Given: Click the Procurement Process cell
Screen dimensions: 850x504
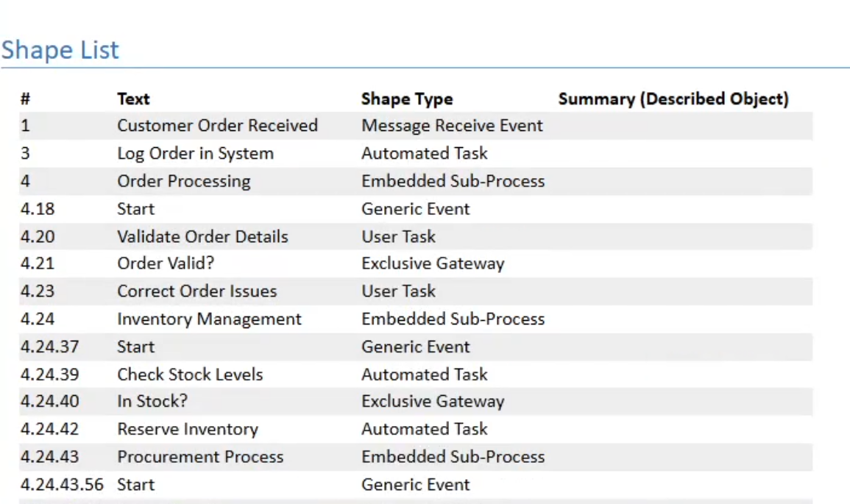Looking at the screenshot, I should click(x=200, y=457).
